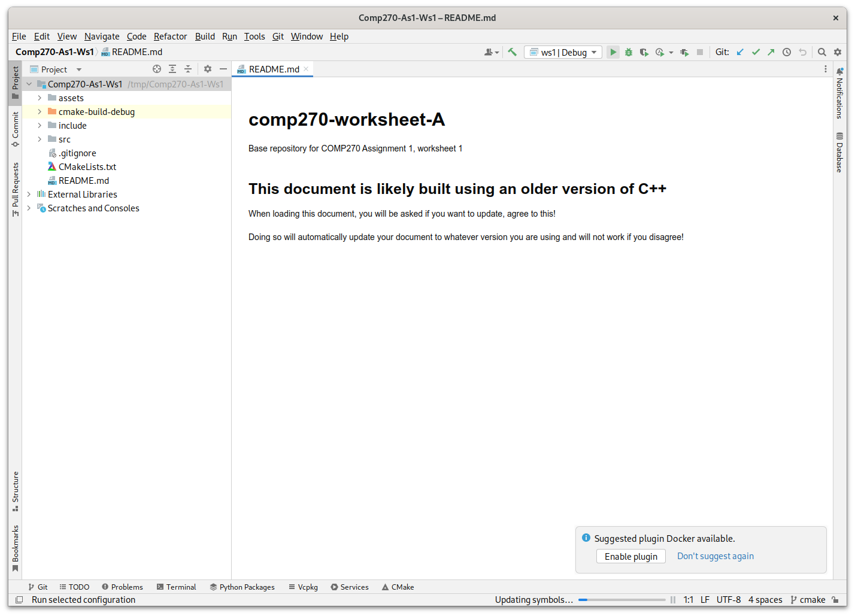Viewport: 855px width, 616px height.
Task: Click the Updating symbols progress bar
Action: (x=621, y=599)
